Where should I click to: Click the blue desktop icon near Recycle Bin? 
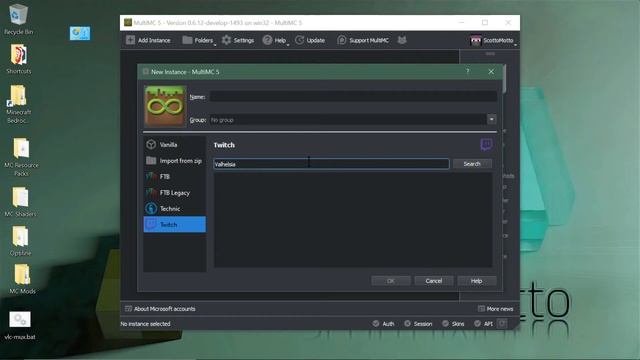(80, 33)
